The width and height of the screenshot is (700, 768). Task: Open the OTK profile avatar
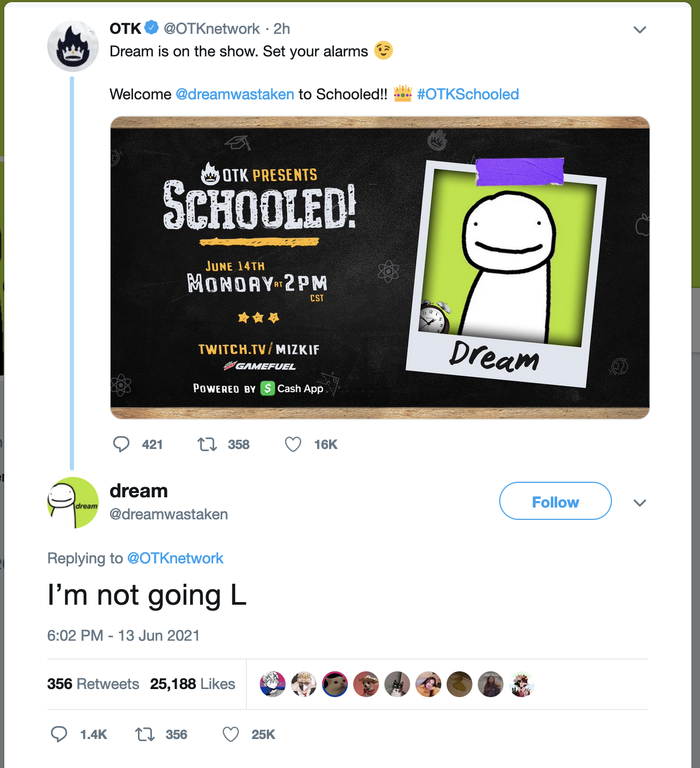73,46
